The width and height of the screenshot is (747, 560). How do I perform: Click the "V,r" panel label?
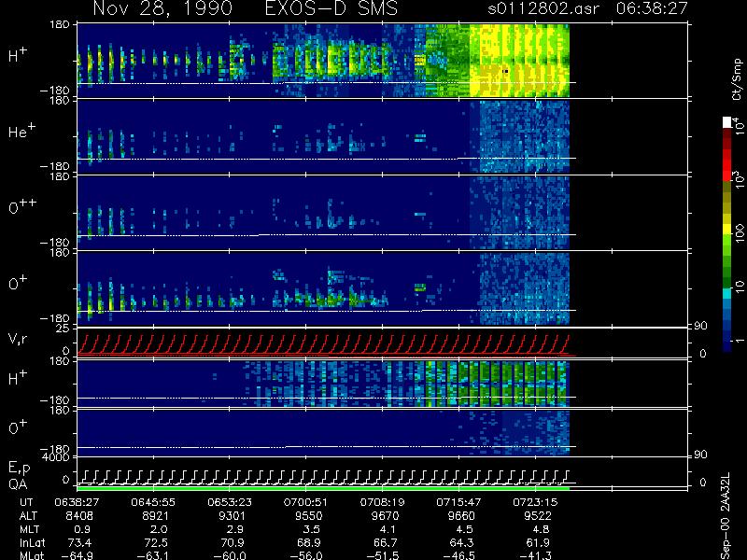[x=18, y=339]
